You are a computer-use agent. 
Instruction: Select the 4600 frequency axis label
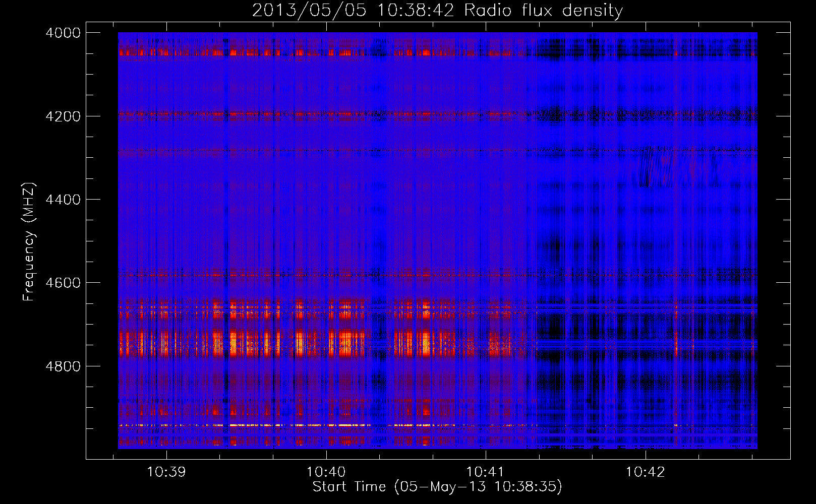[63, 283]
